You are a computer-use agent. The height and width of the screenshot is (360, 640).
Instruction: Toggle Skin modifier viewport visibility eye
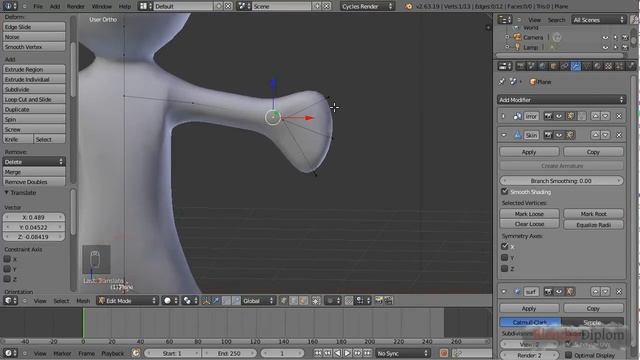pyautogui.click(x=559, y=135)
